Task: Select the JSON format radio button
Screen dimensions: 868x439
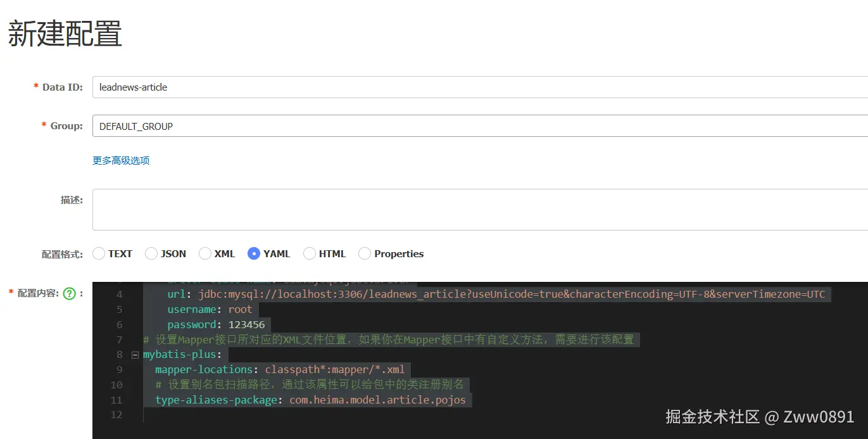Action: (x=151, y=254)
